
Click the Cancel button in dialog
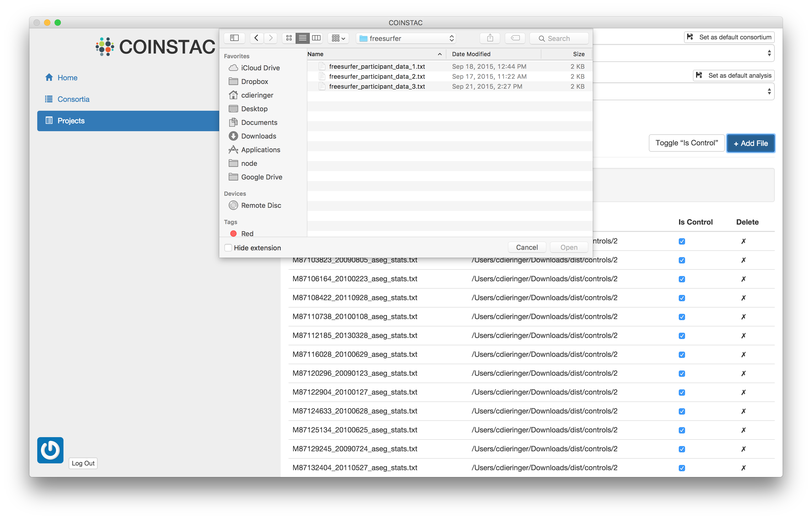point(527,247)
